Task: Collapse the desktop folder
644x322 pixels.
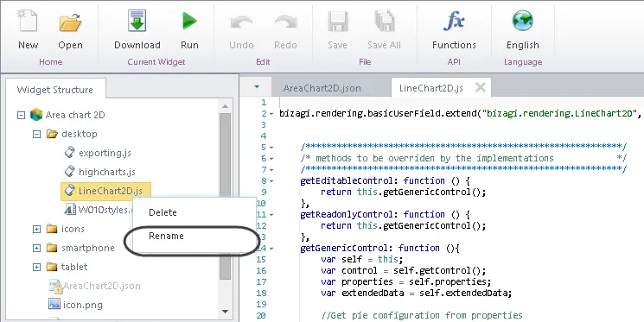Action: click(x=37, y=134)
